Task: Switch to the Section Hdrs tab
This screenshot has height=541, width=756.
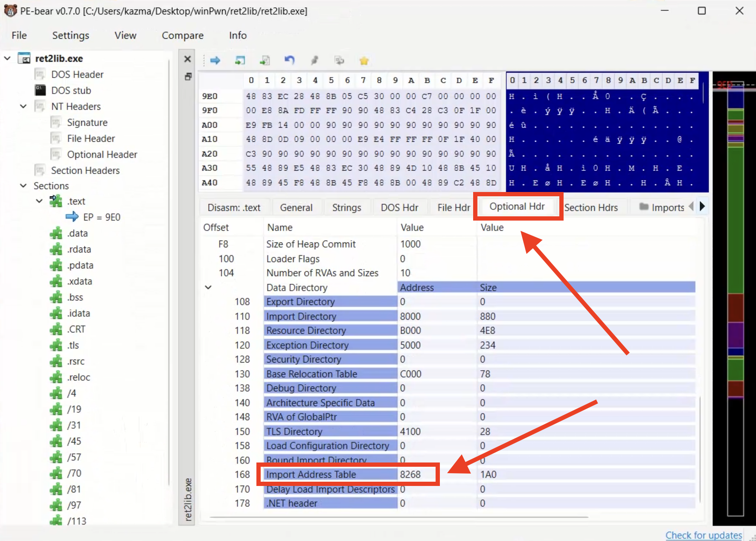Action: (591, 207)
